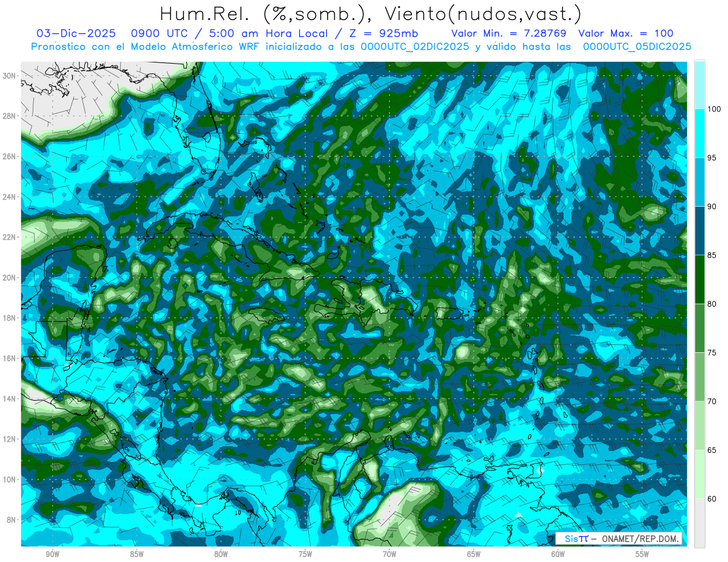The width and height of the screenshot is (728, 562).
Task: Click the 24N latitude label
Action: 10,196
